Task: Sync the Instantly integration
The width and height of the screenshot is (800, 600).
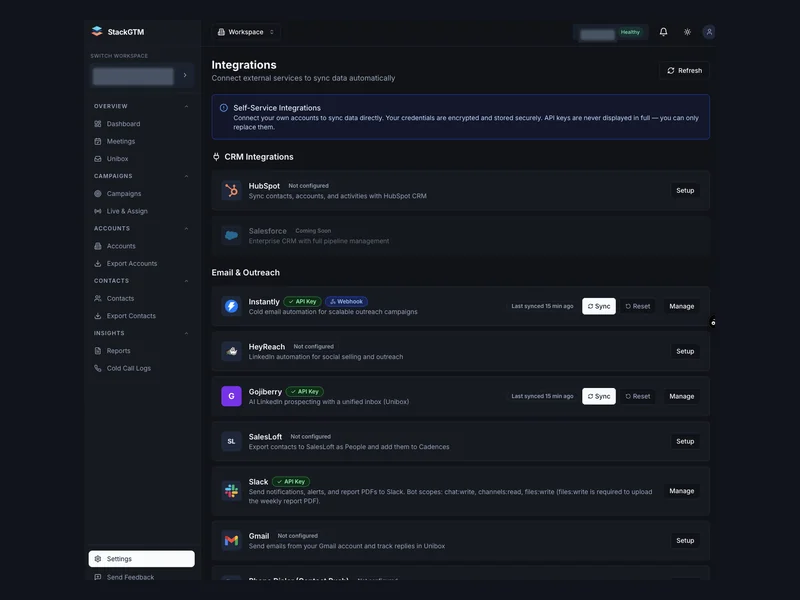Action: pos(599,306)
